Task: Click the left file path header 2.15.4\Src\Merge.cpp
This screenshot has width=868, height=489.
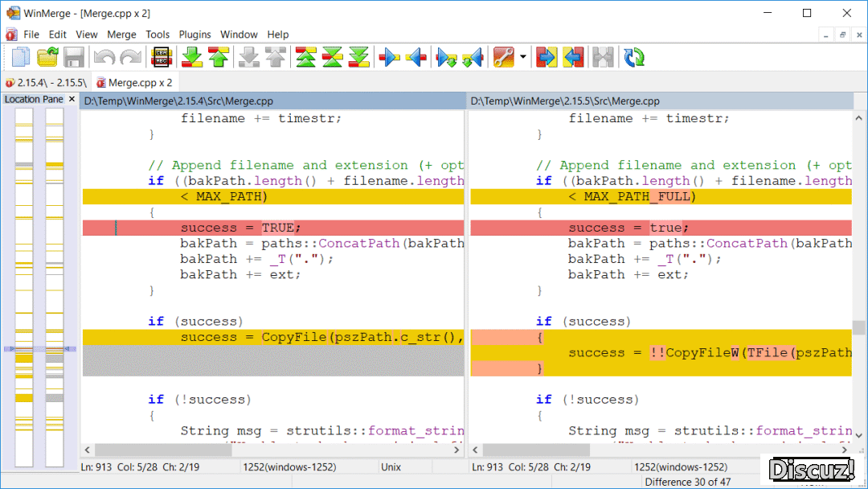Action: point(273,101)
